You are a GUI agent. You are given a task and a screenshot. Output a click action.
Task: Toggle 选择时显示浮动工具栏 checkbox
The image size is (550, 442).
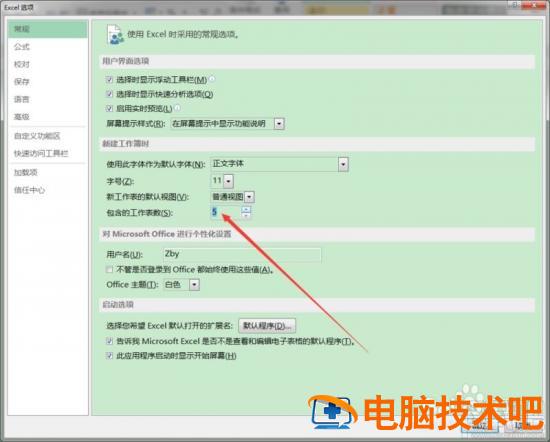point(109,80)
